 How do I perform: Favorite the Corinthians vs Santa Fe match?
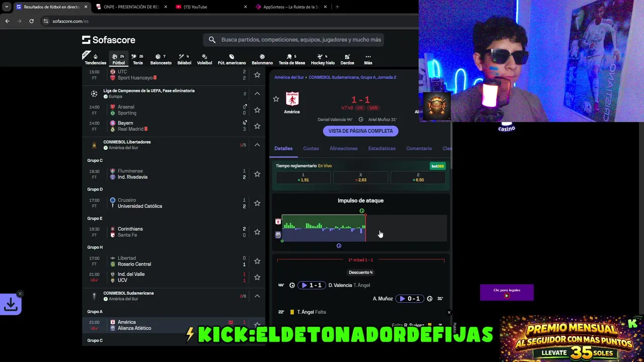257,232
